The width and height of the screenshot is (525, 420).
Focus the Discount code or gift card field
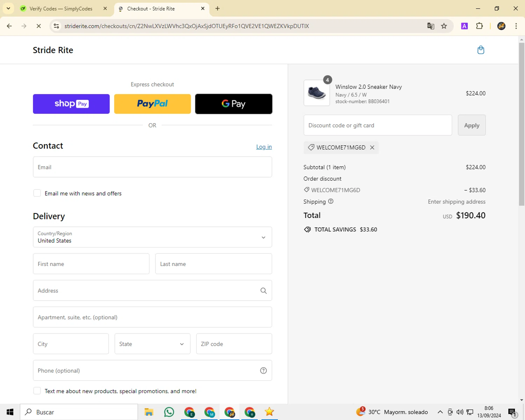378,125
